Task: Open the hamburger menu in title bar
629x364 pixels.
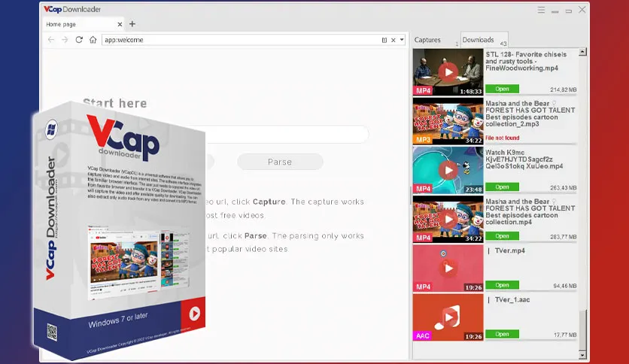Action: coord(541,10)
